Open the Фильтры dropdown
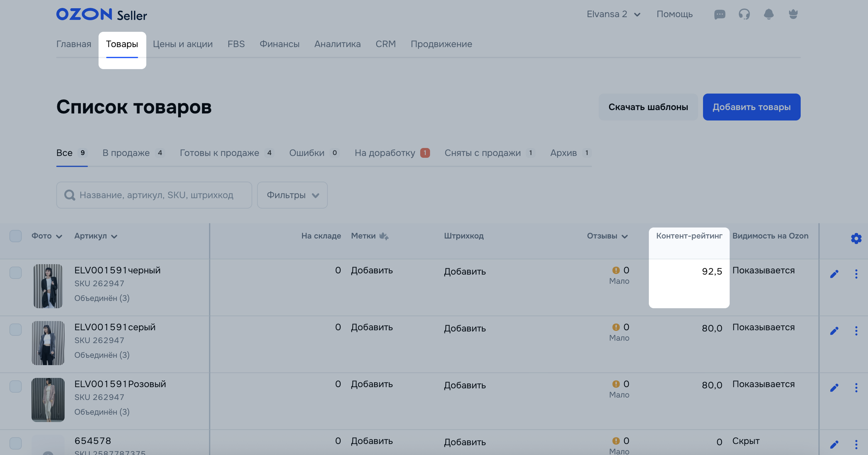 (292, 195)
